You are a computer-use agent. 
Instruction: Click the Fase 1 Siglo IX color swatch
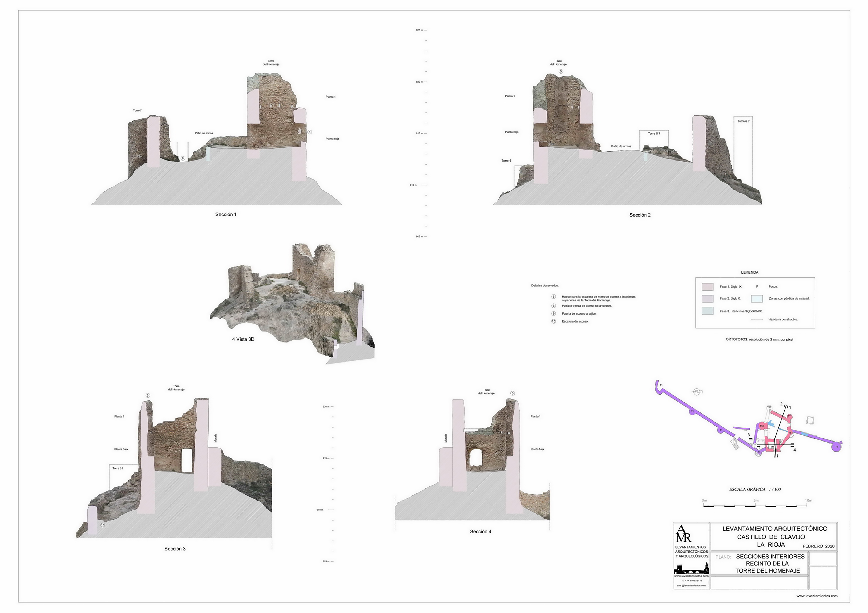point(707,287)
